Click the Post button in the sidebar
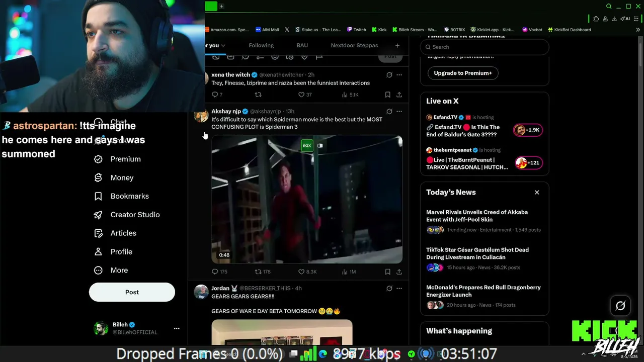 [x=132, y=292]
